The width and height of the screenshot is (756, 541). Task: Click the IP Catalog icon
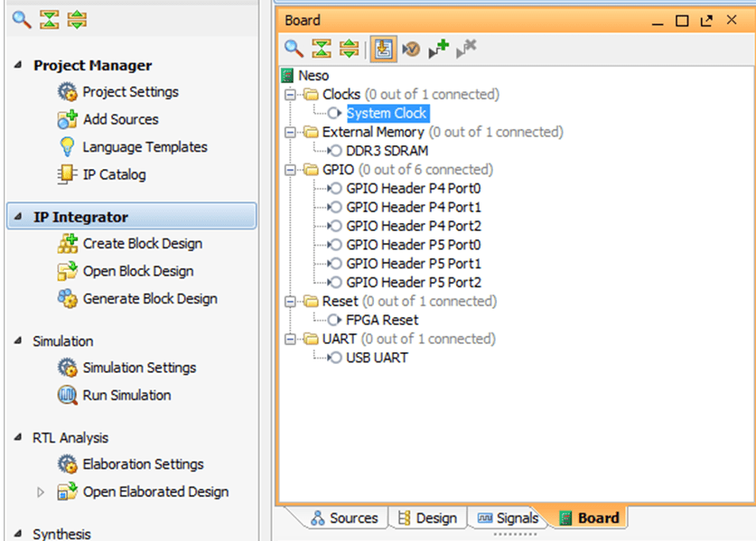pos(67,175)
